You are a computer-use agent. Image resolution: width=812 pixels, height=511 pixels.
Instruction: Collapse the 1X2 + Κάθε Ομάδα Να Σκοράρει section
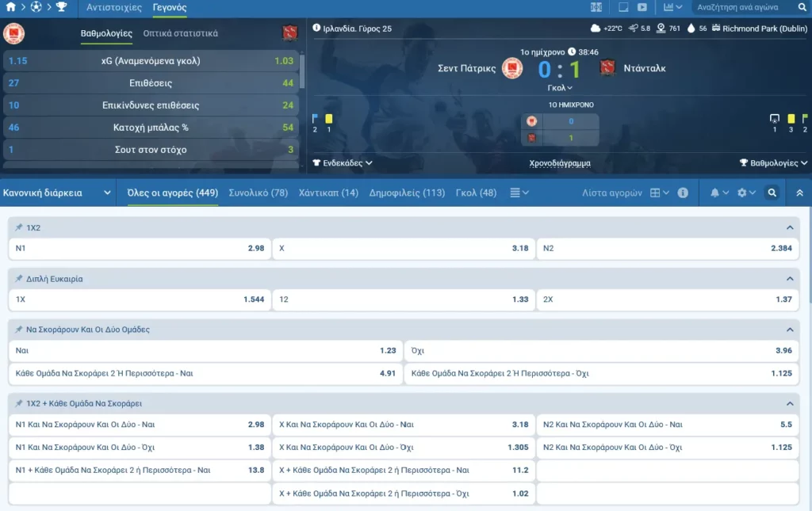[790, 403]
